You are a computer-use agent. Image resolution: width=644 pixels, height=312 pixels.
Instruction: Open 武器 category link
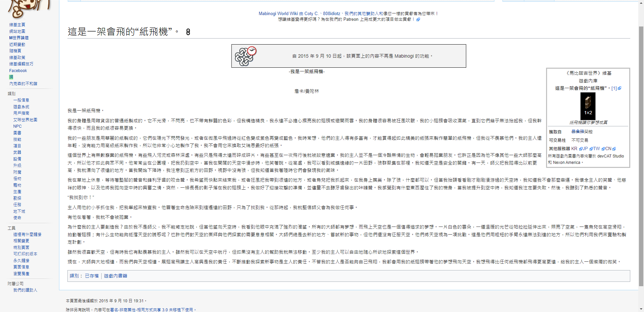(17, 152)
